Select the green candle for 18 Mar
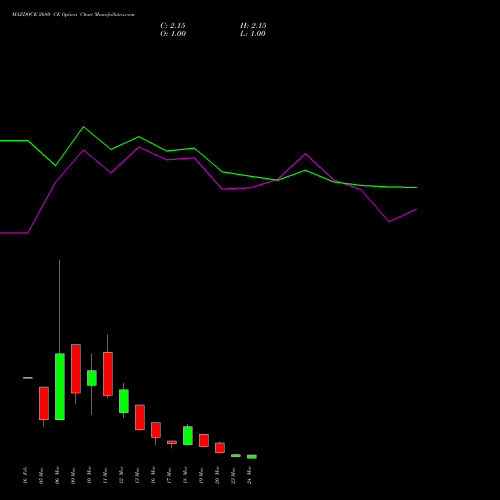500x500 pixels. pyautogui.click(x=188, y=436)
